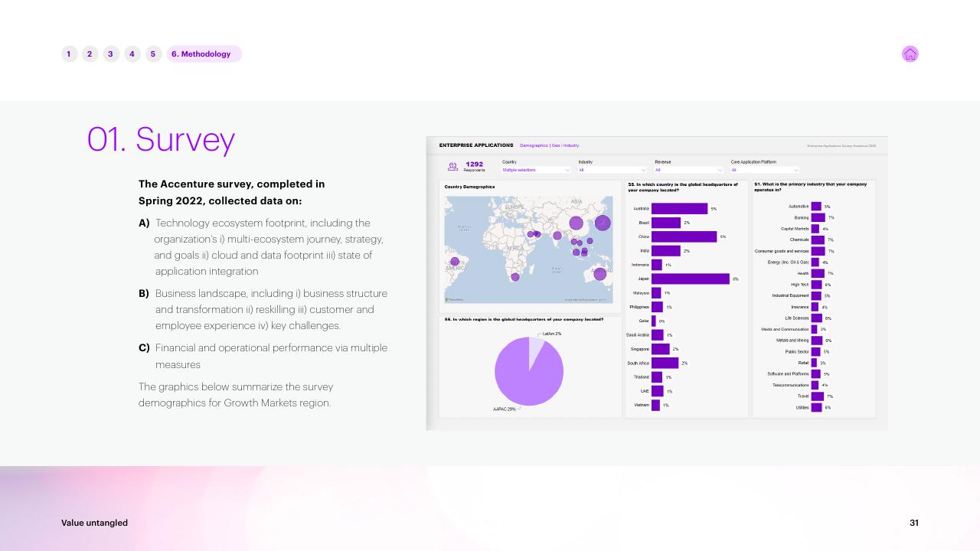Open the Revenue filter dropdown
The image size is (980, 551).
(689, 170)
